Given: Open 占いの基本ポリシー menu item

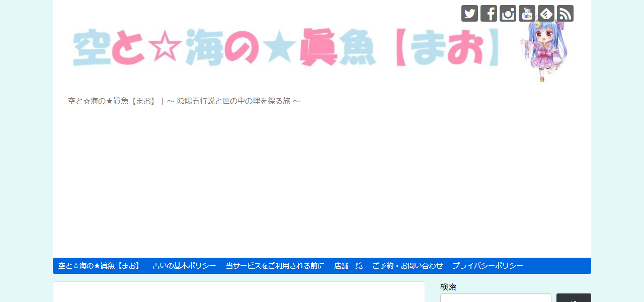Looking at the screenshot, I should coord(185,266).
